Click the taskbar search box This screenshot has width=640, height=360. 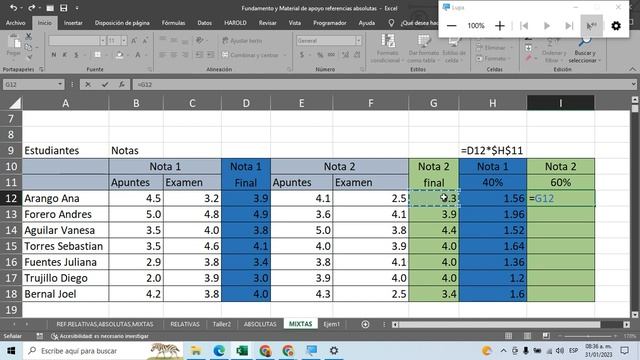(x=104, y=351)
